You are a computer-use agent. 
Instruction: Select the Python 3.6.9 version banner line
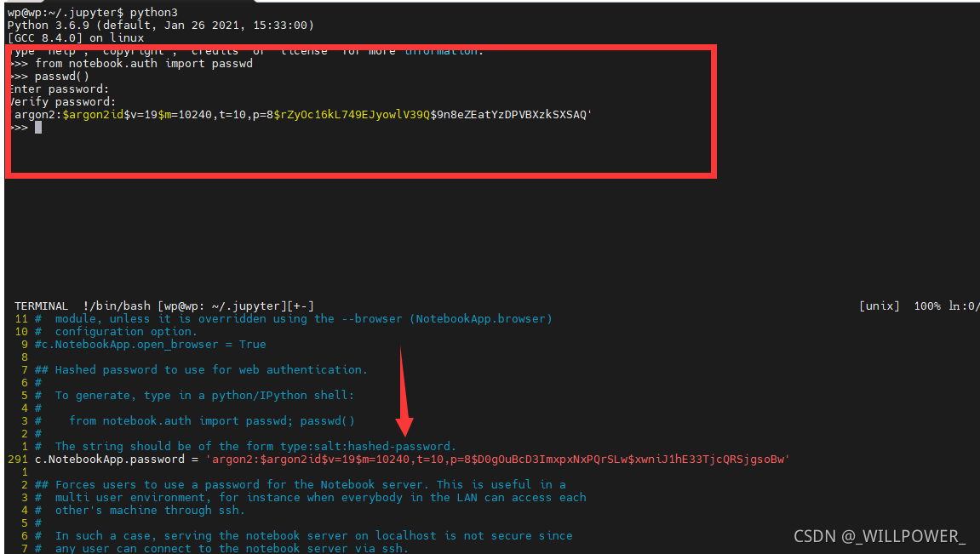tap(161, 25)
